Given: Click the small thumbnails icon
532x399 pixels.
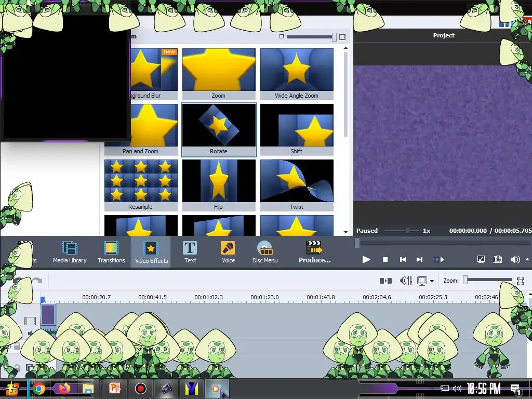Looking at the screenshot, I should tap(281, 36).
